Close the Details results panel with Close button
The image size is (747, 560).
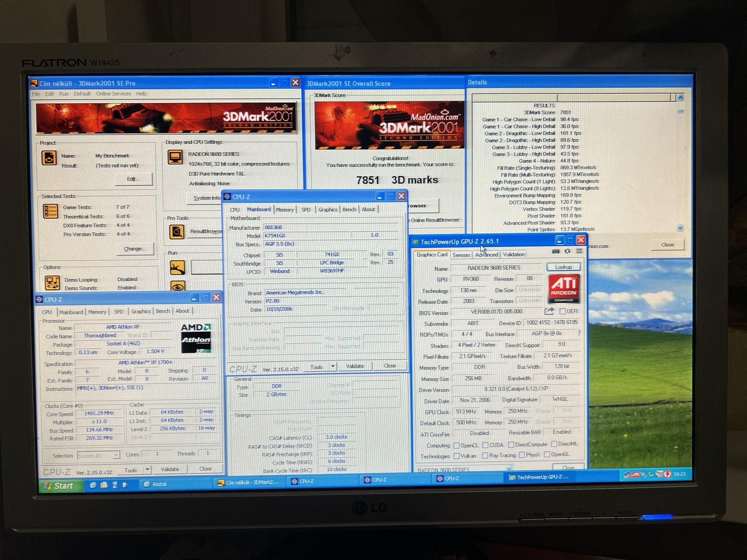pyautogui.click(x=667, y=245)
